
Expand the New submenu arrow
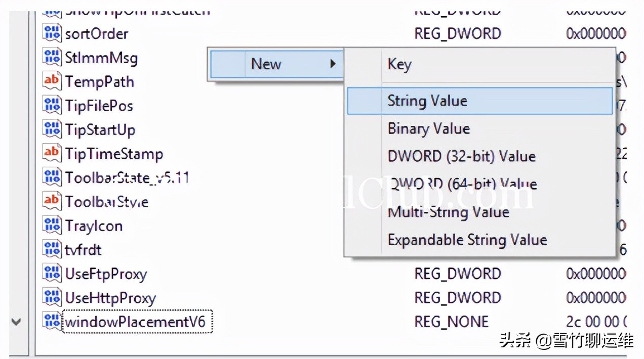click(x=333, y=64)
